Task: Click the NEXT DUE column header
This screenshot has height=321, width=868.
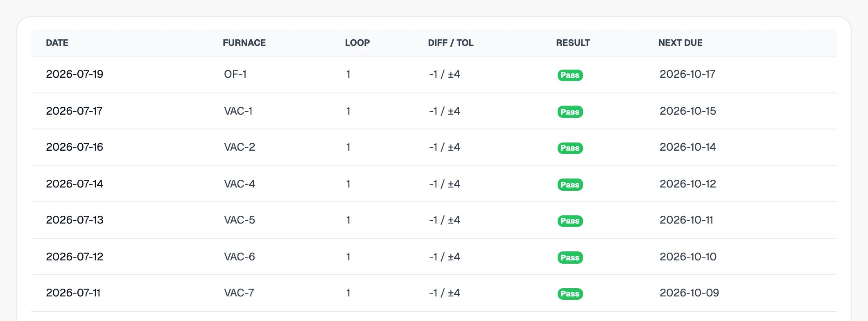Action: click(x=680, y=43)
